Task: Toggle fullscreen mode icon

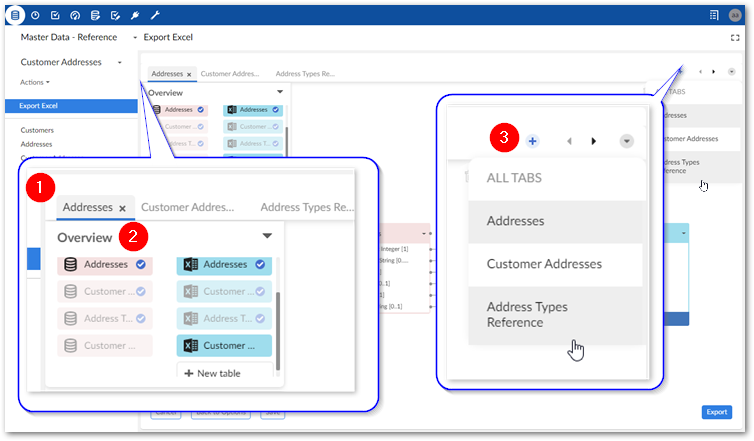Action: coord(735,37)
